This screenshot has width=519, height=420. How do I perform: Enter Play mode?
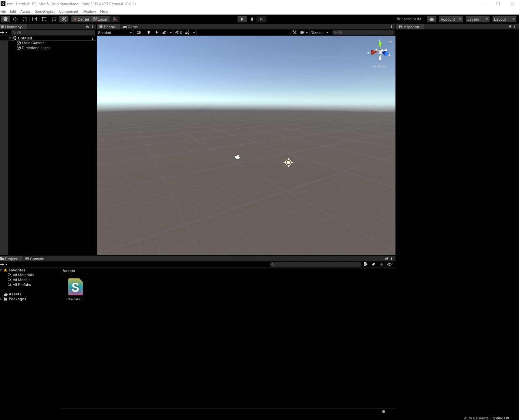[242, 19]
